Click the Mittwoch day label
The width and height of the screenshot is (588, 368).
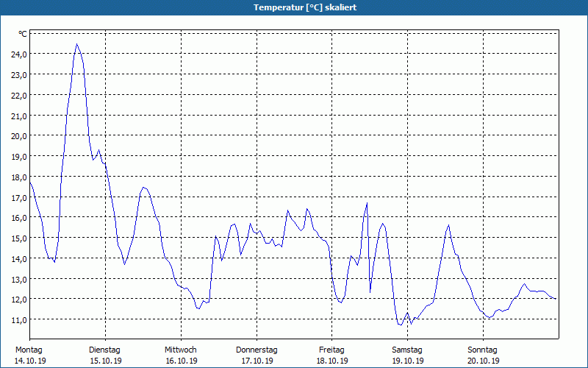click(x=181, y=350)
